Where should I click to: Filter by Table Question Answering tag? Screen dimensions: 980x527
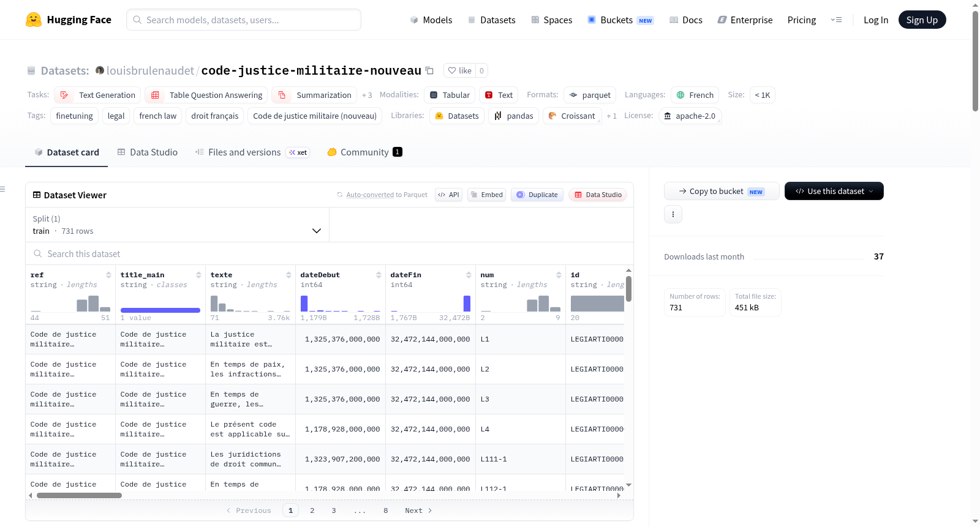206,95
